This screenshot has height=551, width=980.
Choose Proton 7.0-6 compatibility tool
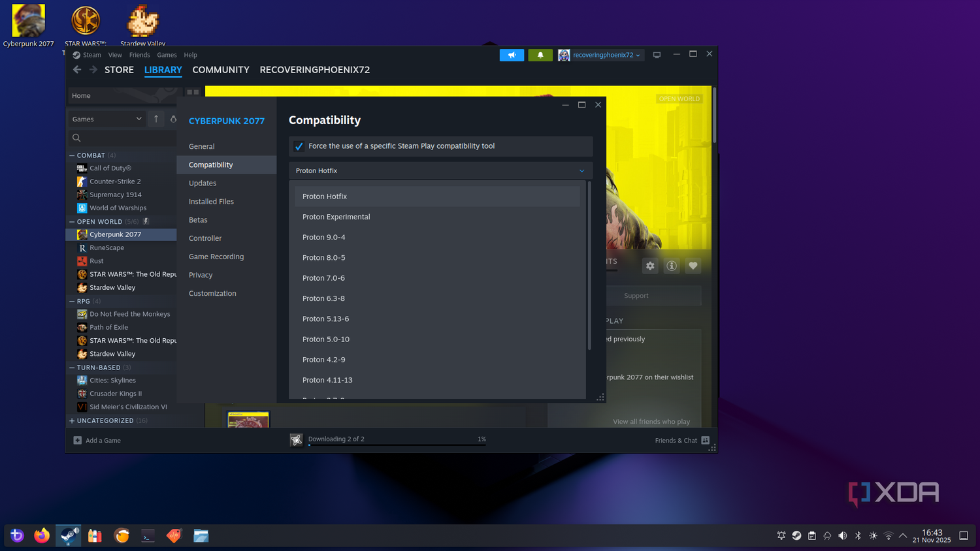437,278
